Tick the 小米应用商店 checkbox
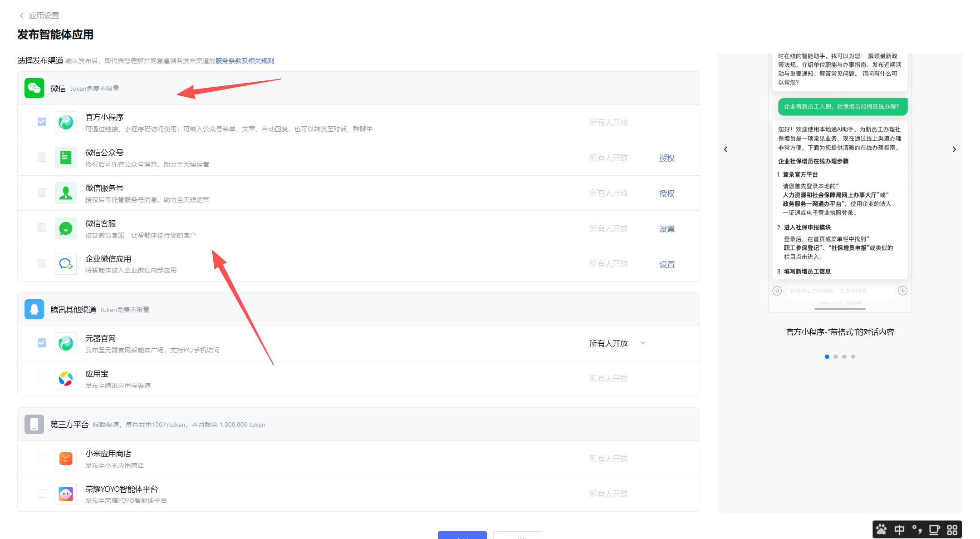Screen dimensions: 980x539 [x=42, y=458]
